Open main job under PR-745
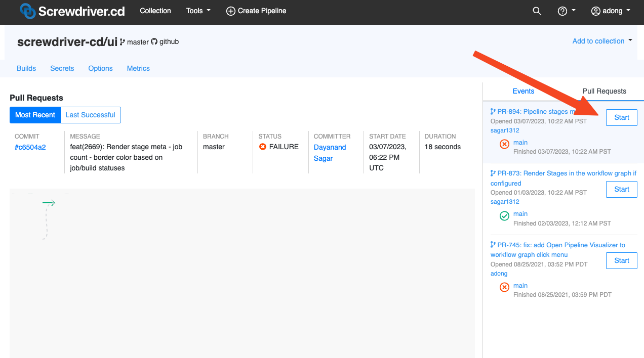 520,286
